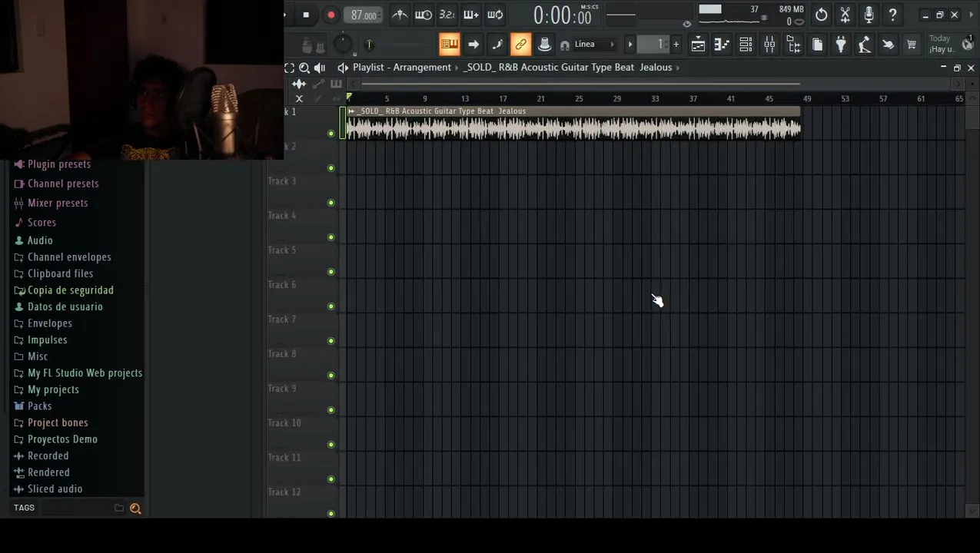Click the playlist horizontal scrollbar
Viewport: 980px width, 553px height.
pos(580,84)
